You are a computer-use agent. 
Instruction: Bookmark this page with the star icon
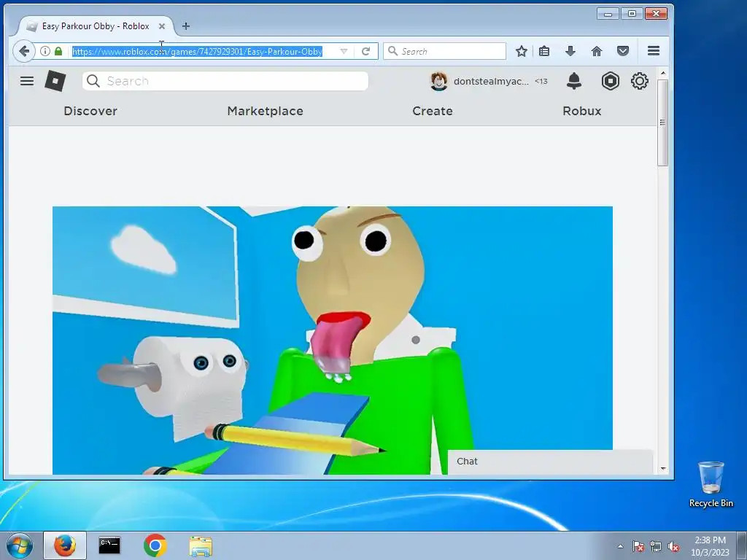point(521,51)
